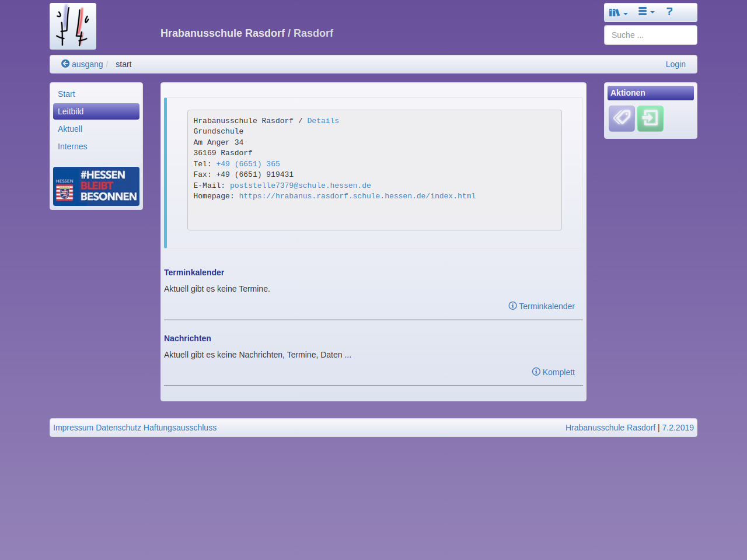Open the library books dropdown icon
747x560 pixels.
[617, 12]
